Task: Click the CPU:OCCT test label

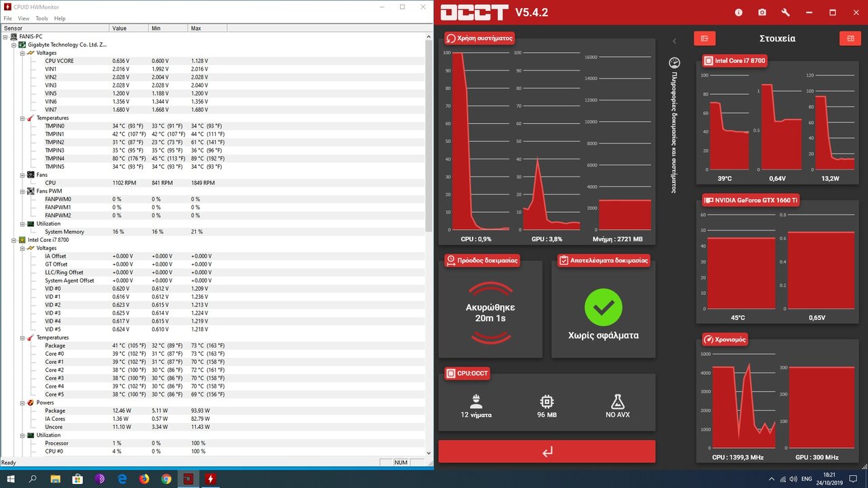Action: point(468,373)
